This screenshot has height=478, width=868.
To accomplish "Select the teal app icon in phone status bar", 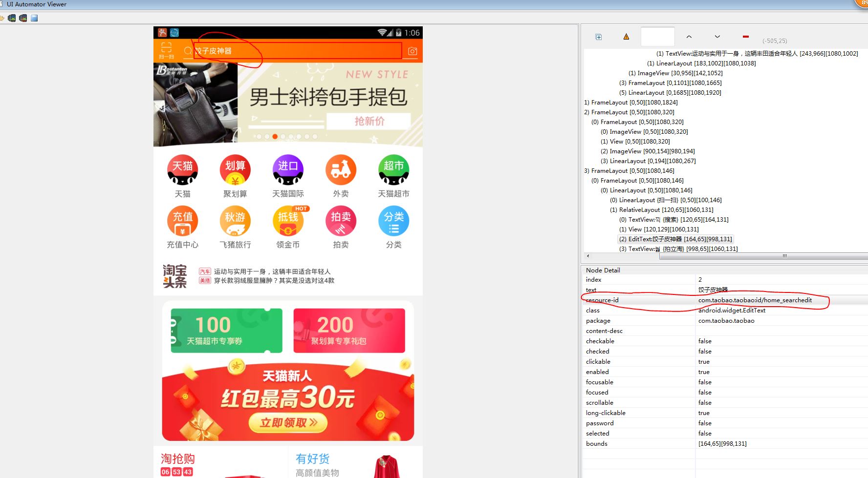I will click(174, 33).
